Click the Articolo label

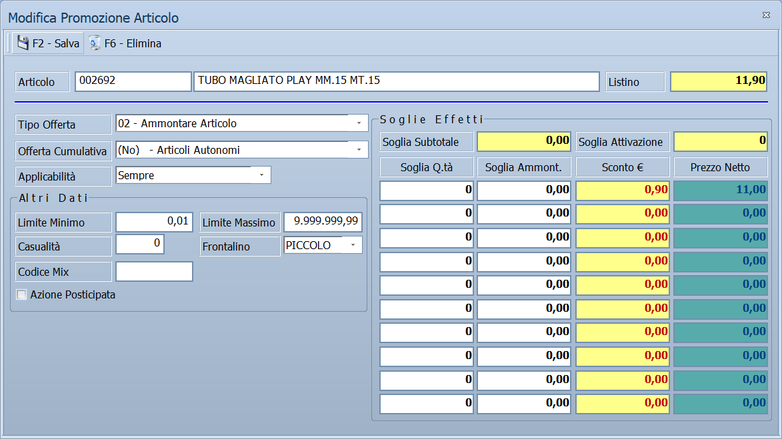(42, 82)
